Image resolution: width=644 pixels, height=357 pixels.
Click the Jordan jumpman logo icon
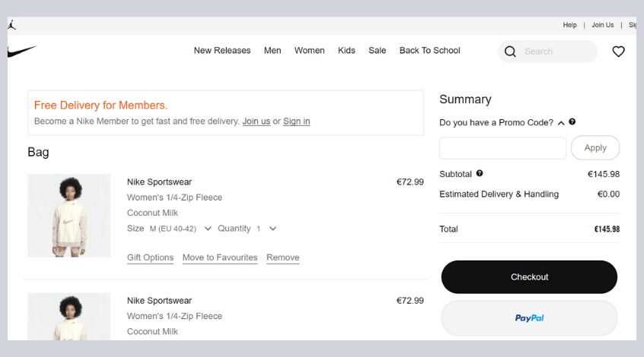point(11,25)
